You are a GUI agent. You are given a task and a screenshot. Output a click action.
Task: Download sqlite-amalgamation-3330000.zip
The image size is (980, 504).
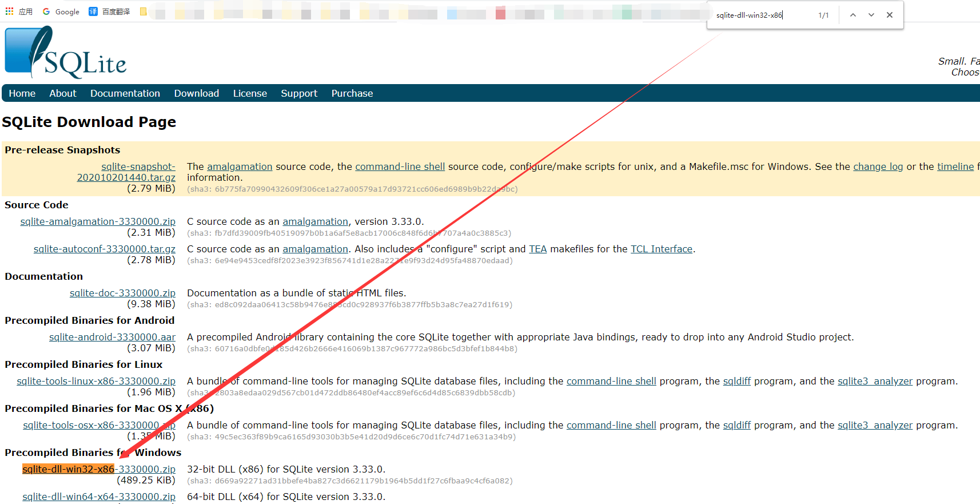[98, 221]
